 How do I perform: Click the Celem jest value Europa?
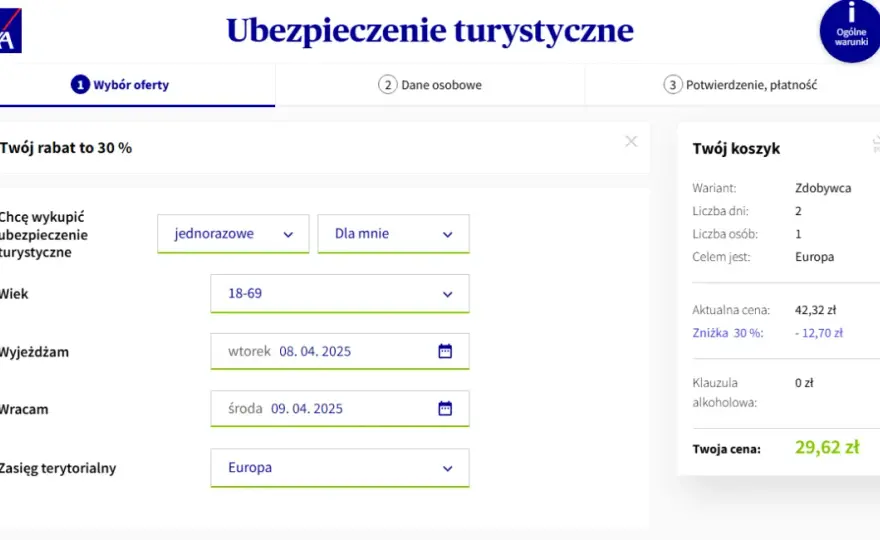[814, 257]
